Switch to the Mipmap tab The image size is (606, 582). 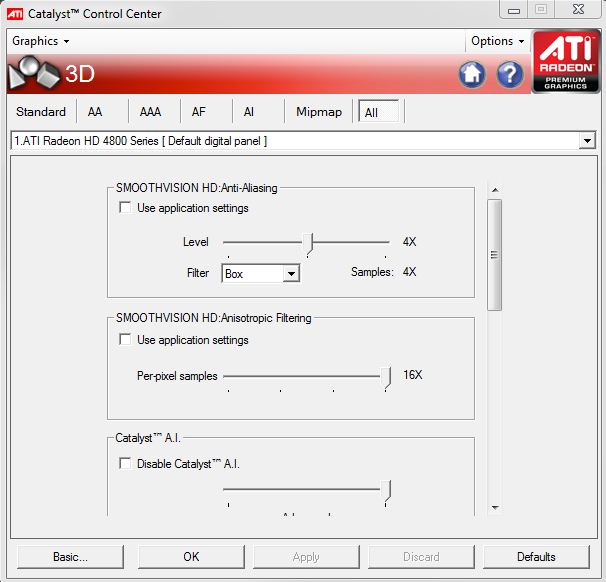319,112
